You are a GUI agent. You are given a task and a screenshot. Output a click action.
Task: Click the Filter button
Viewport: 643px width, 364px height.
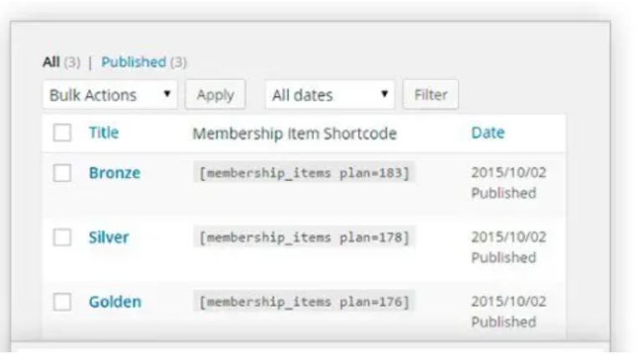(430, 95)
